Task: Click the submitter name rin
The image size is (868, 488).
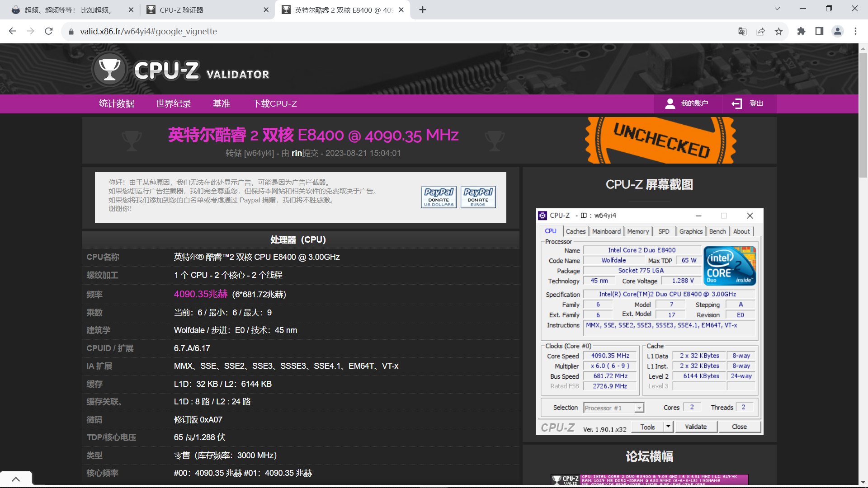Action: (x=297, y=153)
